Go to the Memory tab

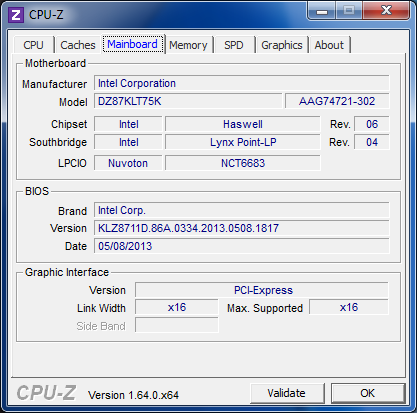click(188, 45)
